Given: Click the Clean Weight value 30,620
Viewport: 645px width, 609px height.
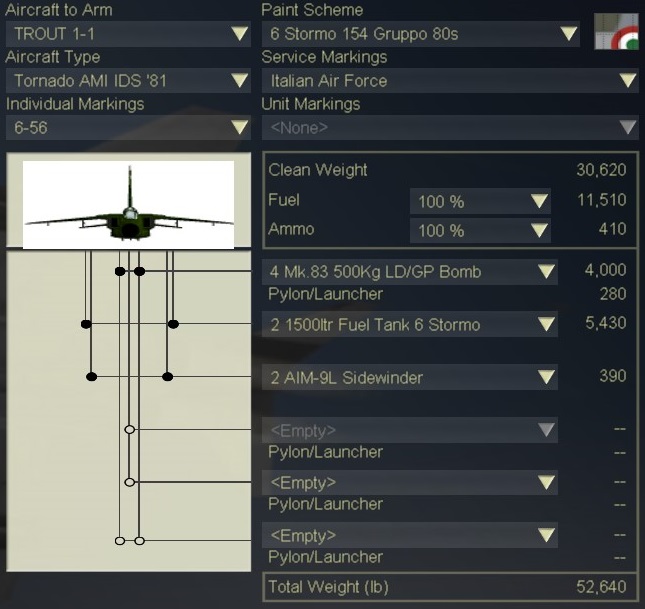Looking at the screenshot, I should [x=601, y=170].
